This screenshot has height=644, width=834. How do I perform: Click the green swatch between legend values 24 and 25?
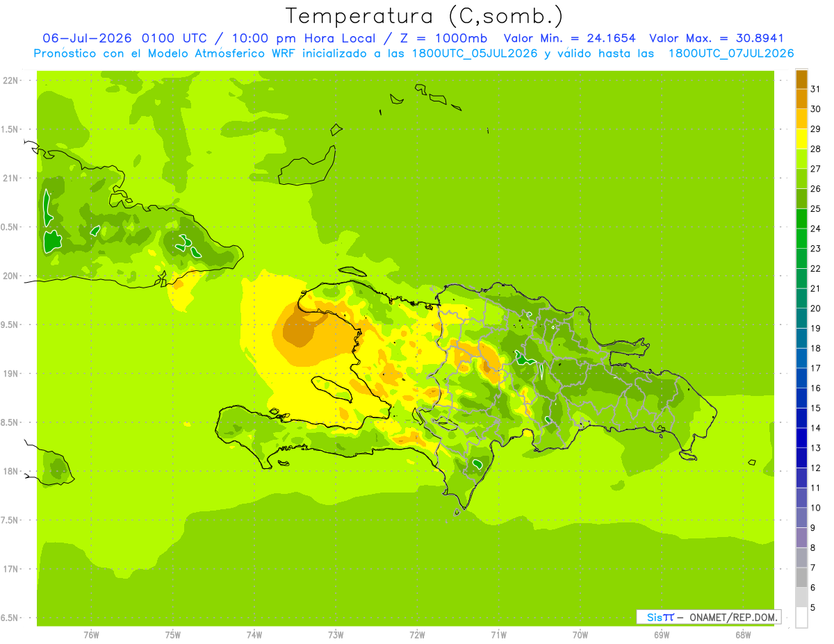(x=801, y=218)
